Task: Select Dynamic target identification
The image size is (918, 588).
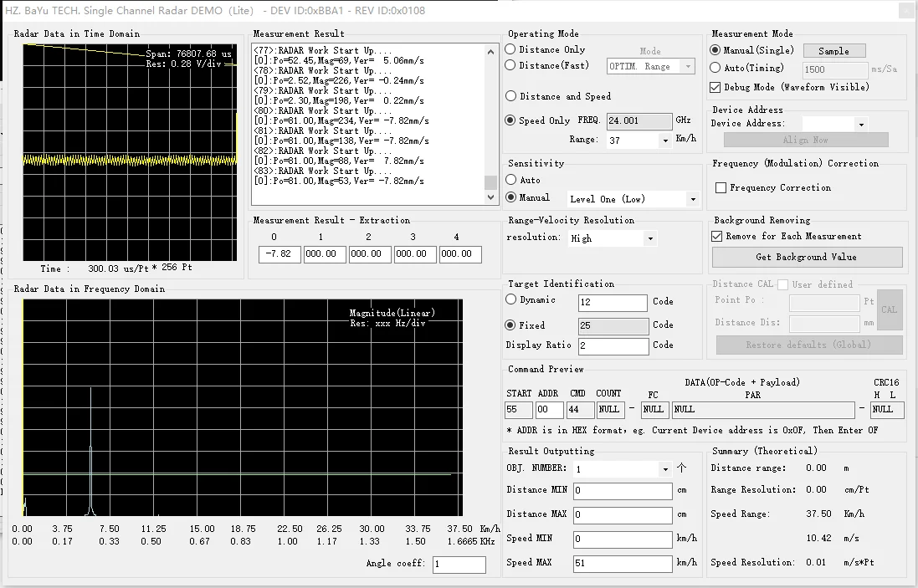Action: tap(511, 299)
